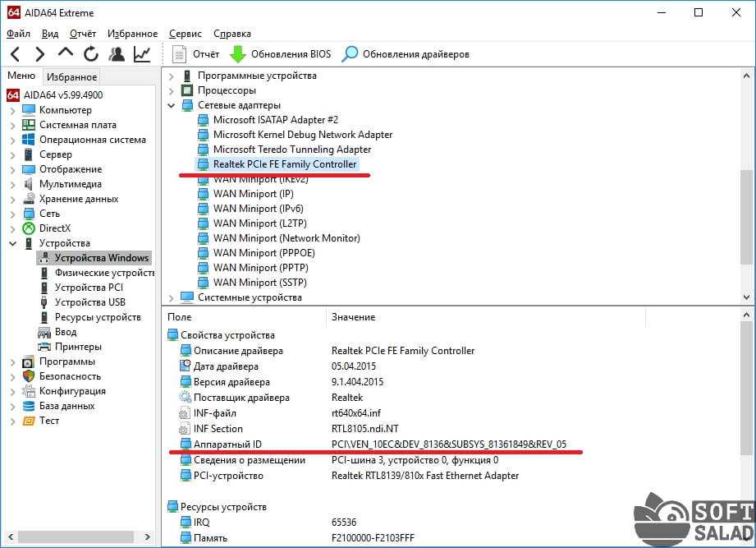
Task: Switch to the Меню tab
Action: (21, 76)
